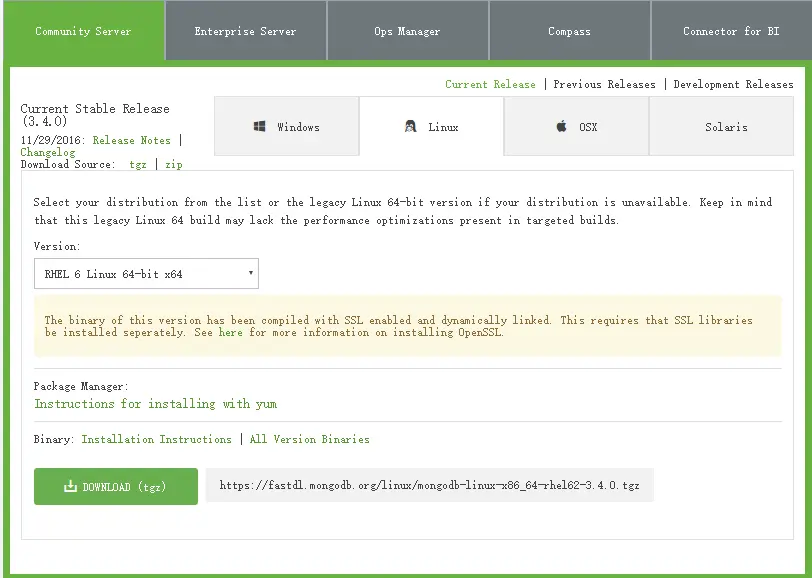Click the 'Current Stable Release (3.4.0)' heading

click(x=95, y=115)
